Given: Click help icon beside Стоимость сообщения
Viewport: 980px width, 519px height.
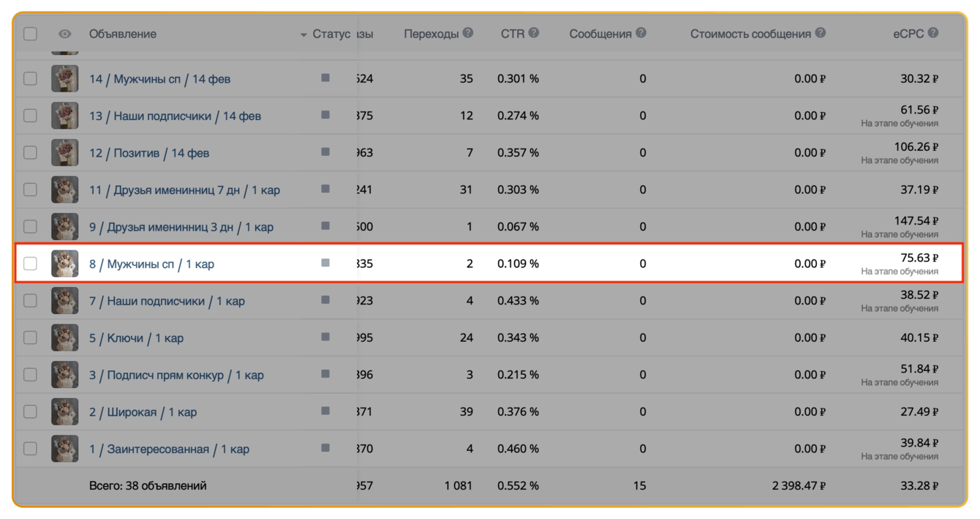Looking at the screenshot, I should click(821, 33).
